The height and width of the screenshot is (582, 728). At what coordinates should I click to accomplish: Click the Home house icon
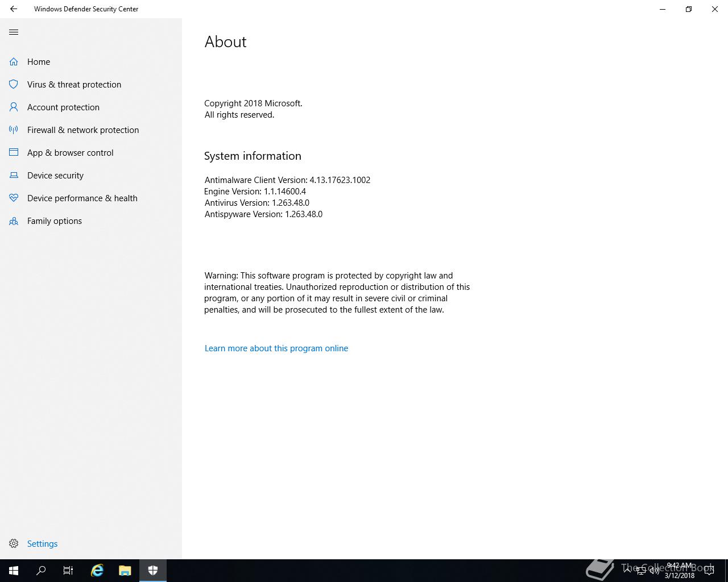point(14,61)
